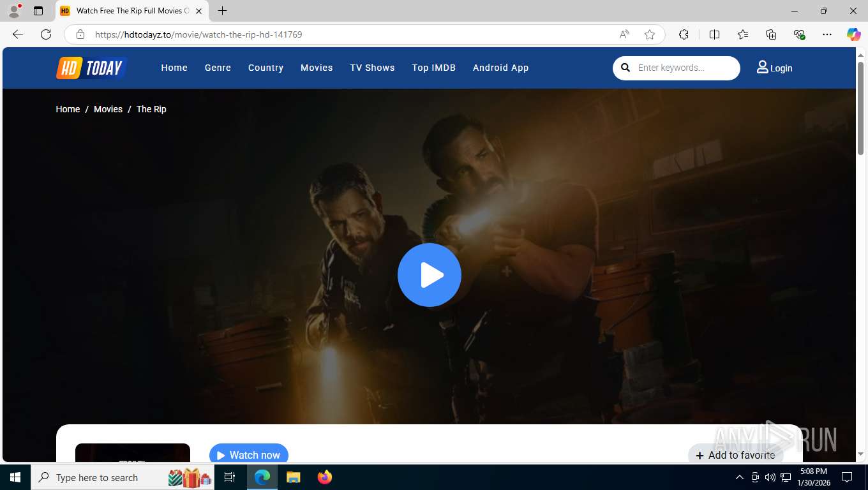Go to the Movies section
868x490 pixels.
tap(317, 68)
